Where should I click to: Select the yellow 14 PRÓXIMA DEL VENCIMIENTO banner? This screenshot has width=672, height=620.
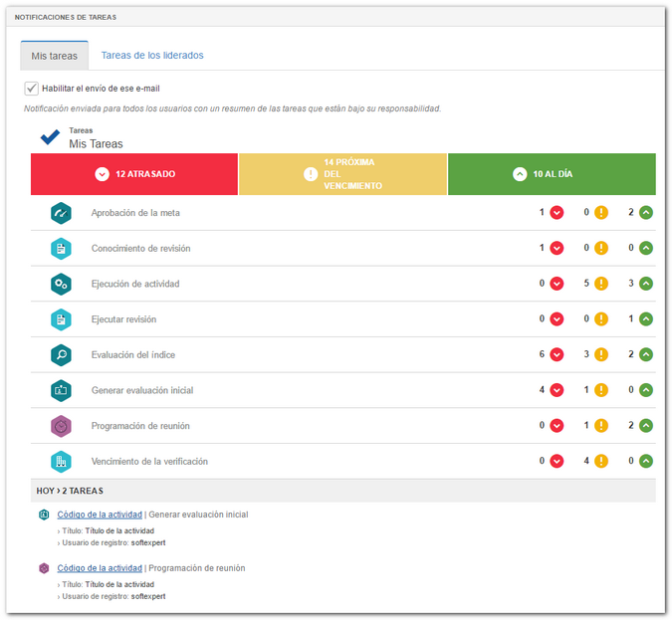342,174
